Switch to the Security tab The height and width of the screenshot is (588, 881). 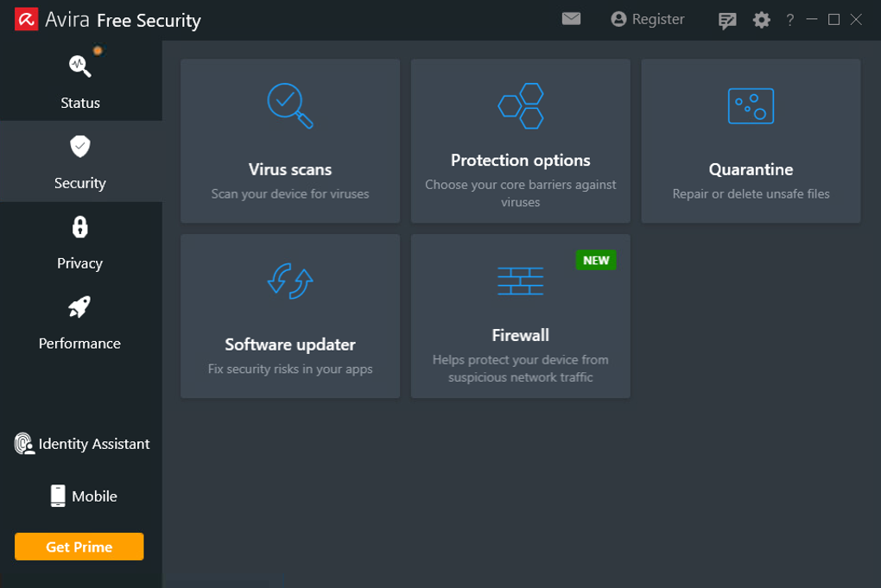[79, 162]
